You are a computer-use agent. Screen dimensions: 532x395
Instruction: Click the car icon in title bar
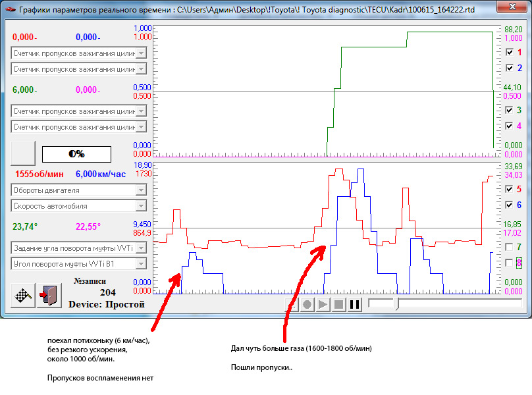click(x=11, y=10)
